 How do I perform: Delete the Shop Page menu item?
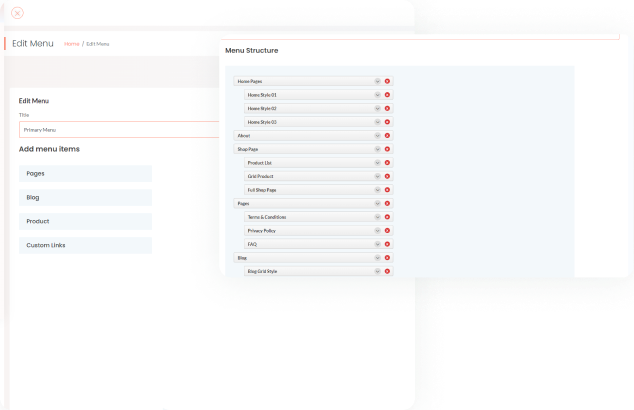click(387, 149)
